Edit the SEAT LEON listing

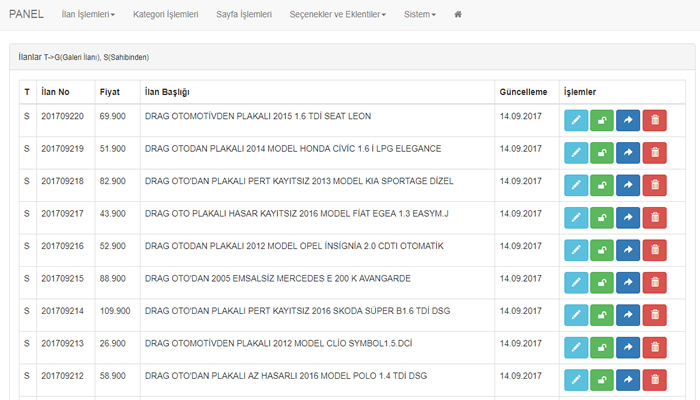576,121
